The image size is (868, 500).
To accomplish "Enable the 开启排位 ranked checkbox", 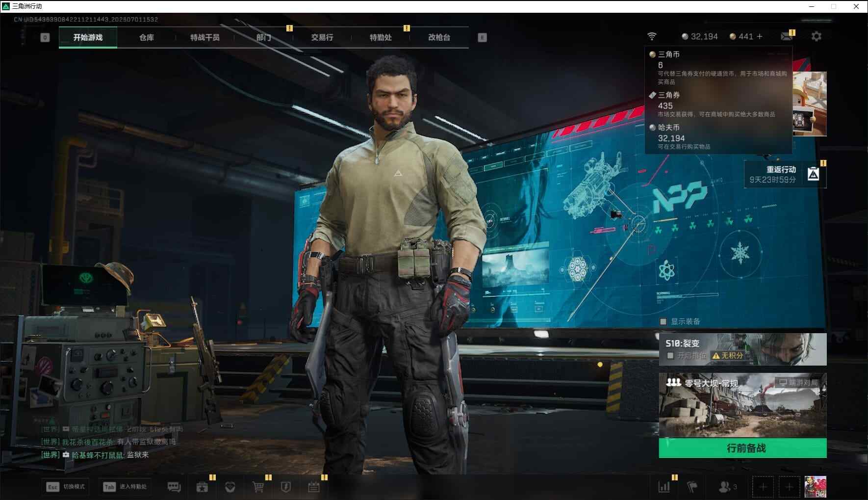I will pyautogui.click(x=670, y=355).
